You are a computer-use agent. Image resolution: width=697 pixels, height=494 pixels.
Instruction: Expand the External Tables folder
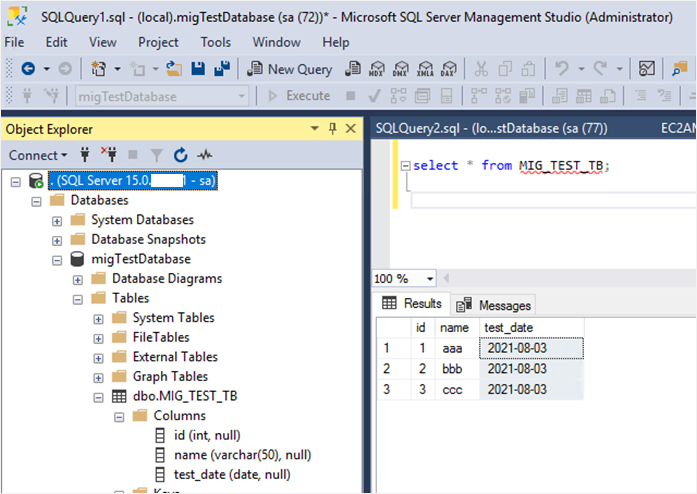[98, 358]
